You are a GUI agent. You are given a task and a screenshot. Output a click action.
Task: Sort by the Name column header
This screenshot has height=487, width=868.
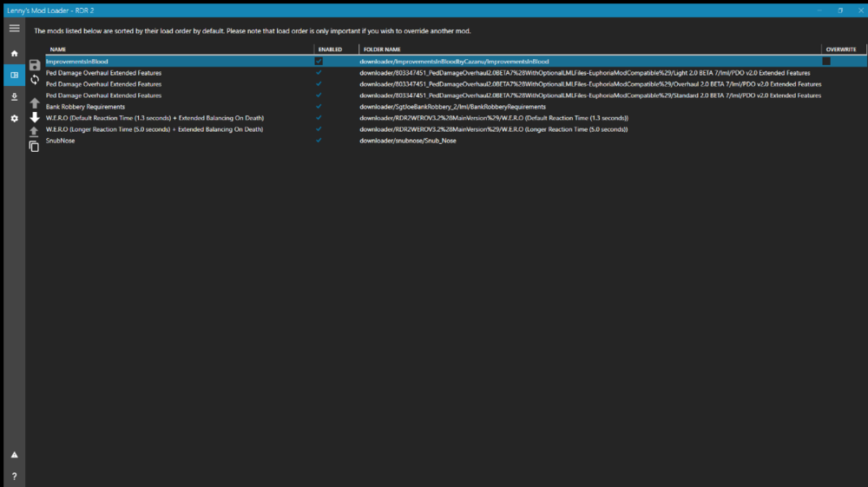(58, 49)
